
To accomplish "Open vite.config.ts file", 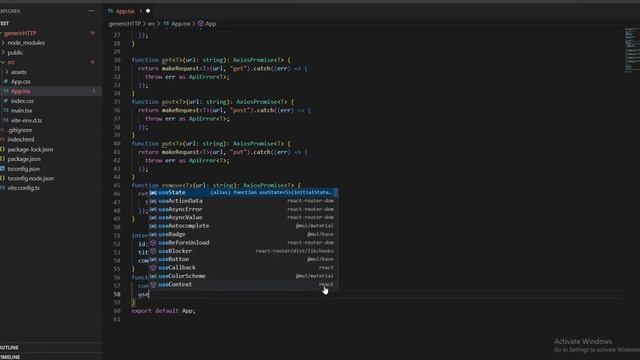I will click(x=24, y=188).
